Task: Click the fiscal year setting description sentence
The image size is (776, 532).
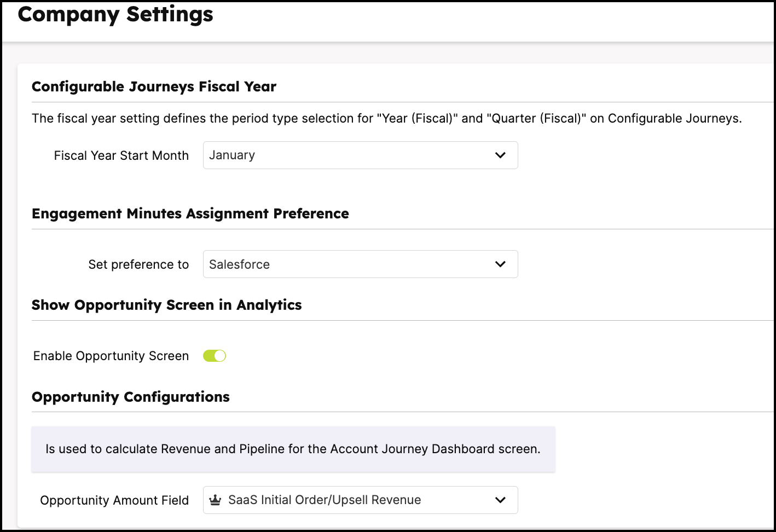Action: [387, 118]
